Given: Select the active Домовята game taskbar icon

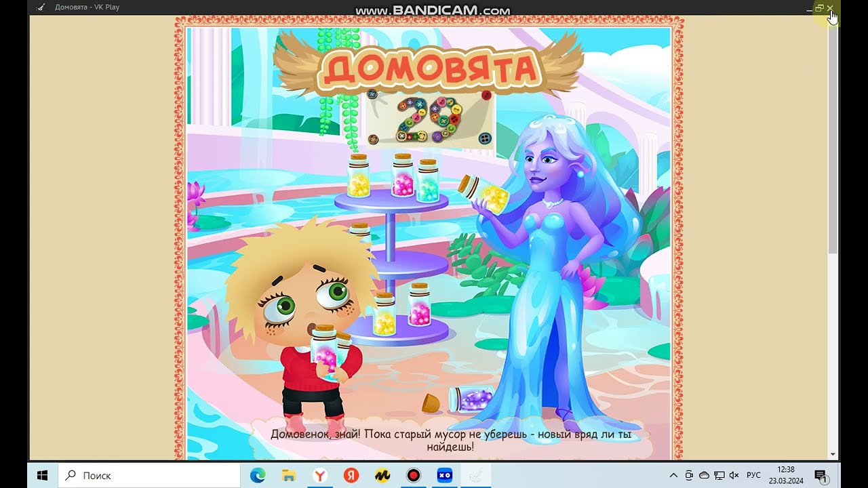Looking at the screenshot, I should click(476, 475).
